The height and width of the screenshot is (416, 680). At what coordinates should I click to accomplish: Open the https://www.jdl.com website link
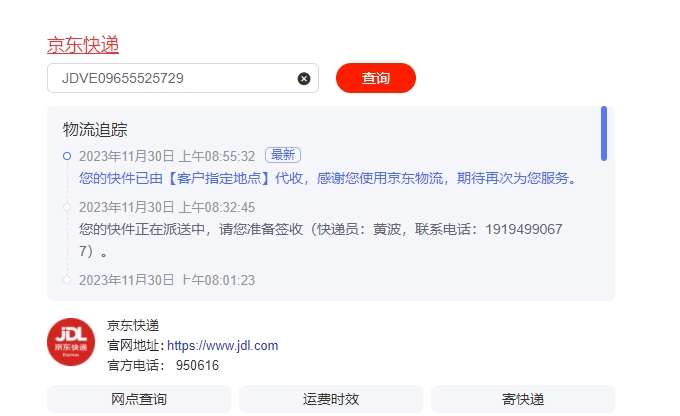pos(222,346)
